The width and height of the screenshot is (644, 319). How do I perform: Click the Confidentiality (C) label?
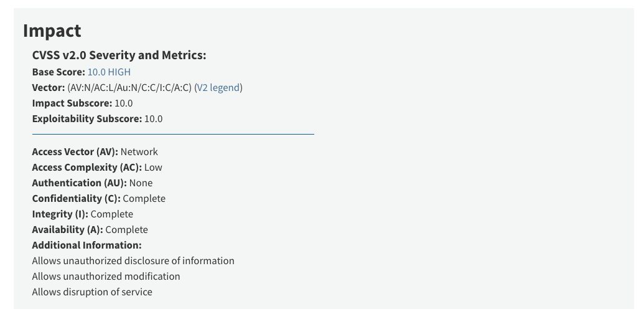pos(76,199)
